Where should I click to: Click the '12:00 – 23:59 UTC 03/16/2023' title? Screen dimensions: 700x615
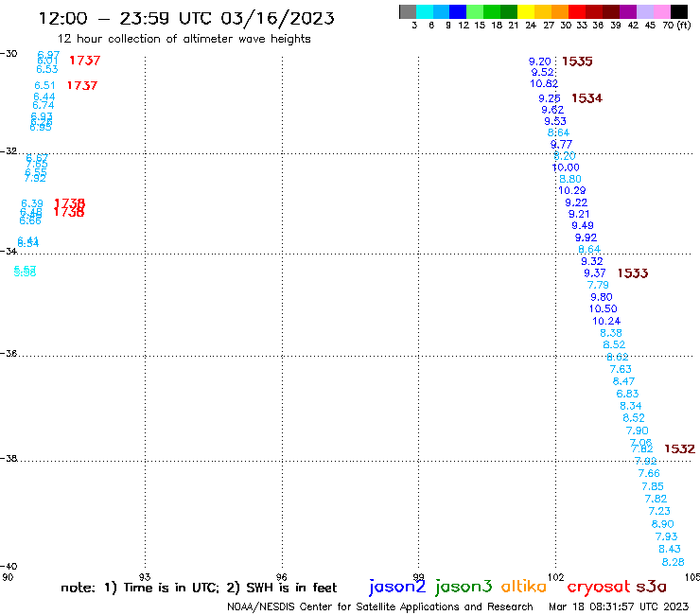pos(186,18)
